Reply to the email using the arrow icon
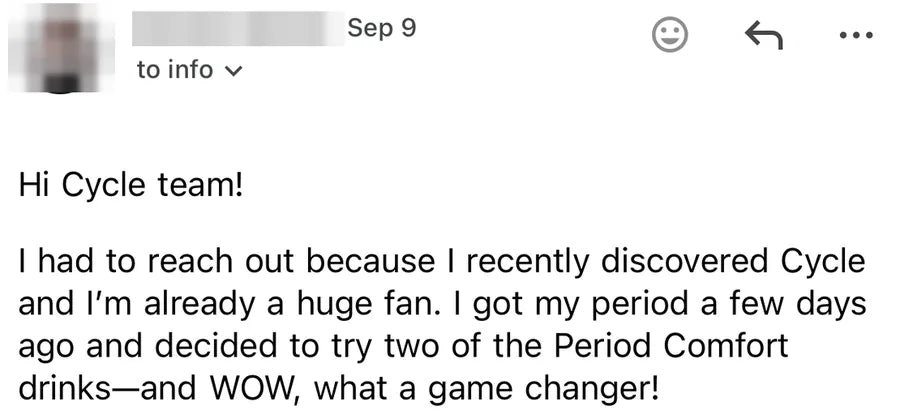The width and height of the screenshot is (900, 419). 764,36
